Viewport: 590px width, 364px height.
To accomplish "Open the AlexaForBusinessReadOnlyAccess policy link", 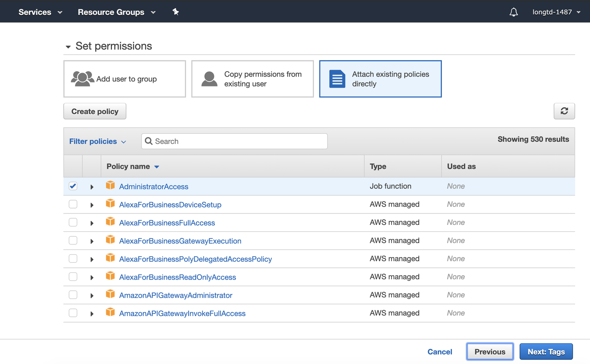I will tap(177, 277).
